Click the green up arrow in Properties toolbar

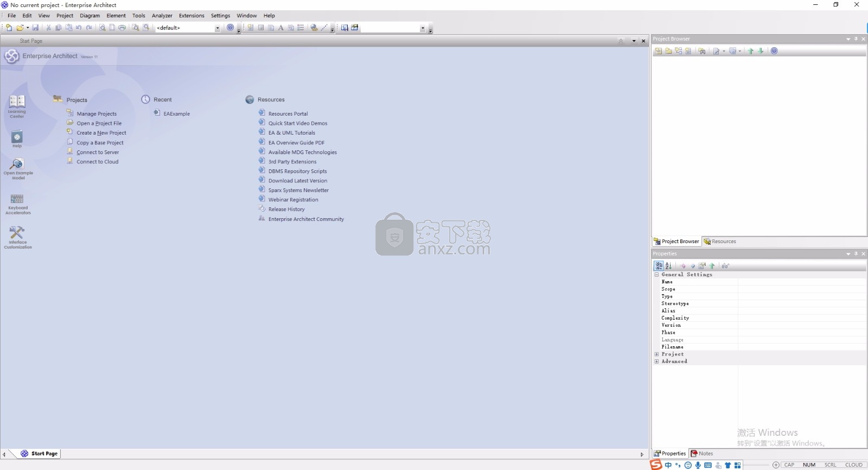point(712,266)
